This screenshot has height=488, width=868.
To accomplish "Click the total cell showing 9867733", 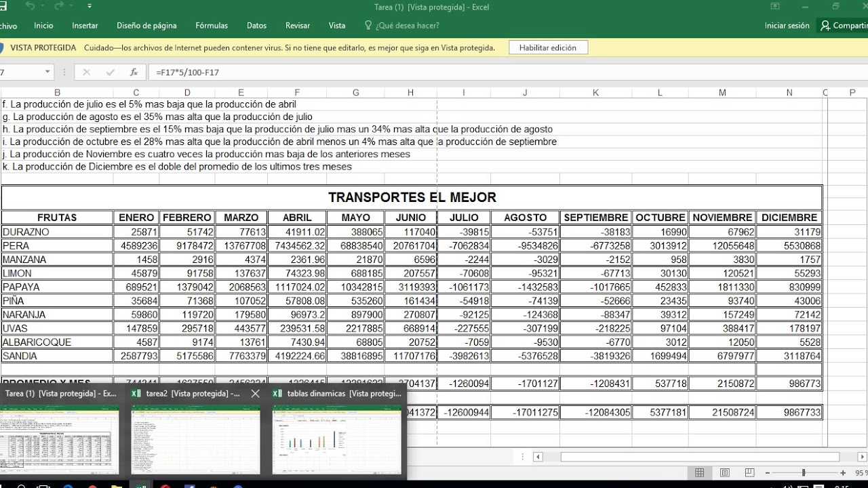I will coord(789,412).
